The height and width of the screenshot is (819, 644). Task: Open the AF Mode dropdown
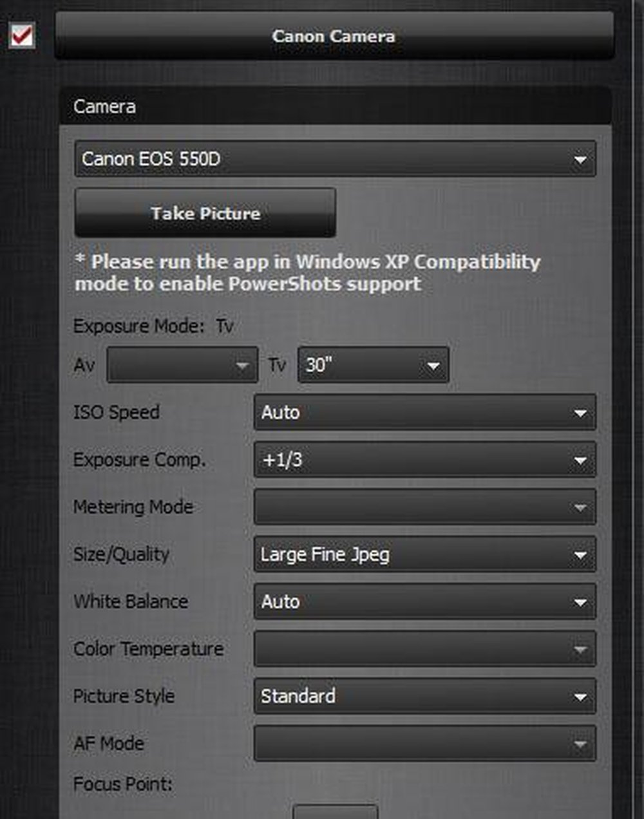[425, 744]
